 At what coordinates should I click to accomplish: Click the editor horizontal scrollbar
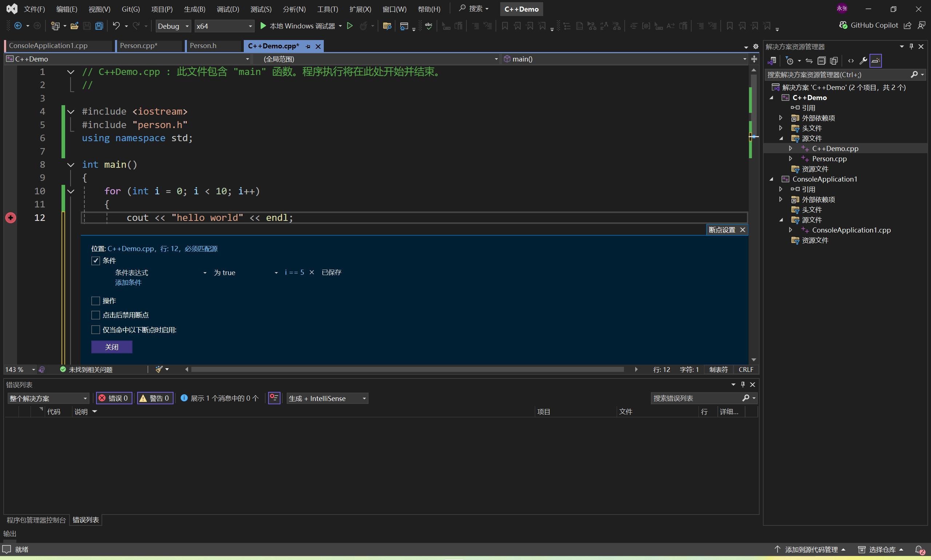coord(407,369)
